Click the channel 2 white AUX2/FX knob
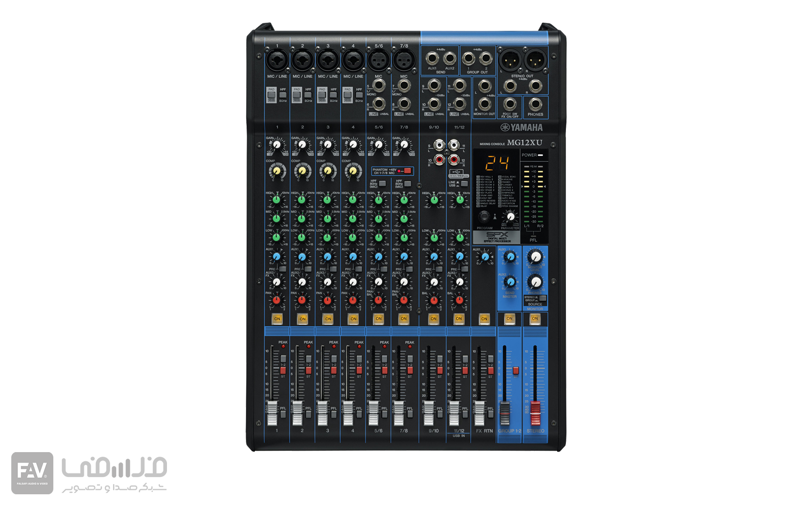This screenshot has width=812, height=508. pos(302,281)
